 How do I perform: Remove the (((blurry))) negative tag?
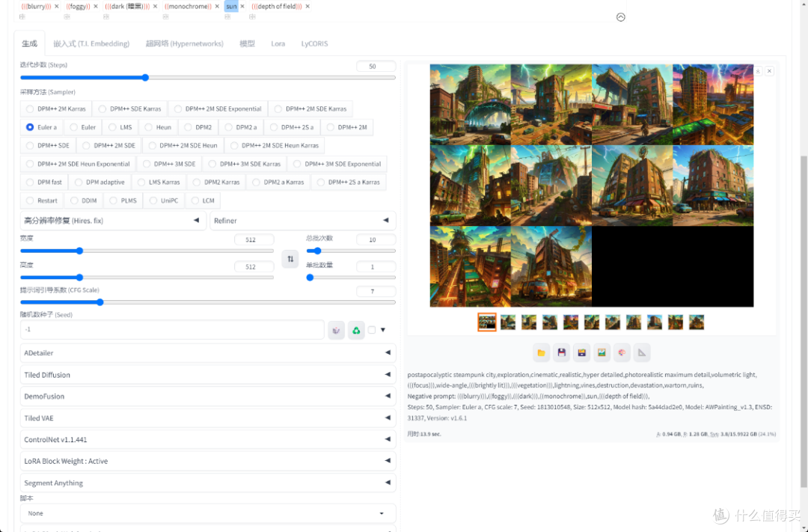point(56,6)
